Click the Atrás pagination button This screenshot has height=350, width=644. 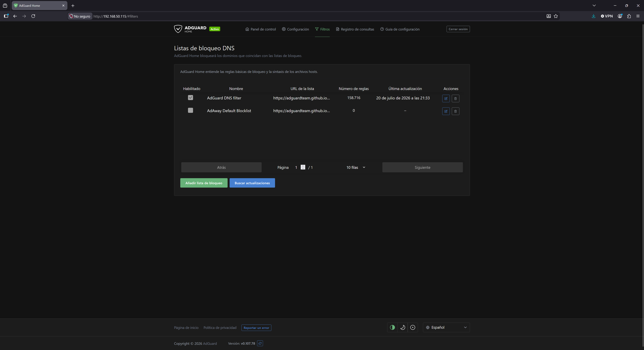(x=221, y=167)
